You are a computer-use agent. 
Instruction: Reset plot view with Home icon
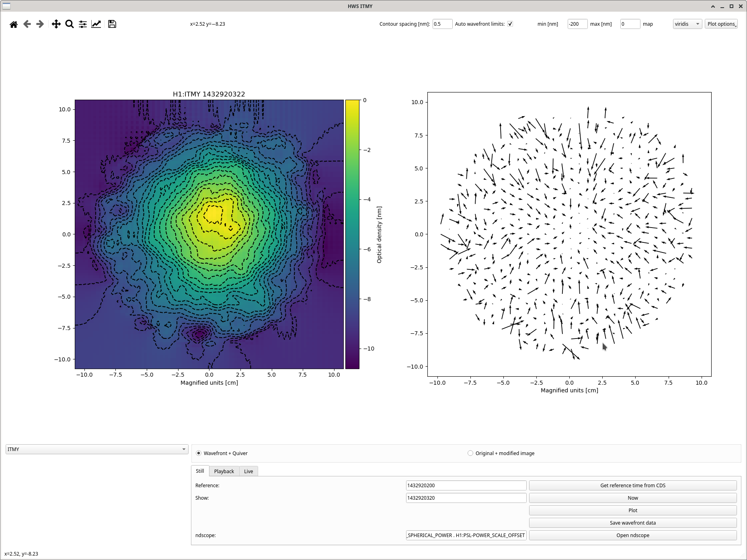pyautogui.click(x=14, y=24)
